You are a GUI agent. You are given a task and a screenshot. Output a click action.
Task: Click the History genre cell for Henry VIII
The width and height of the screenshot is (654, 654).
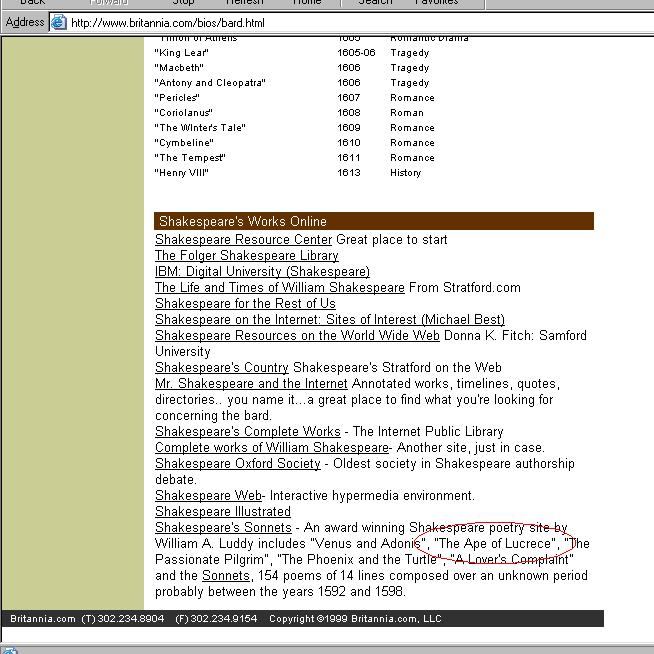(405, 173)
